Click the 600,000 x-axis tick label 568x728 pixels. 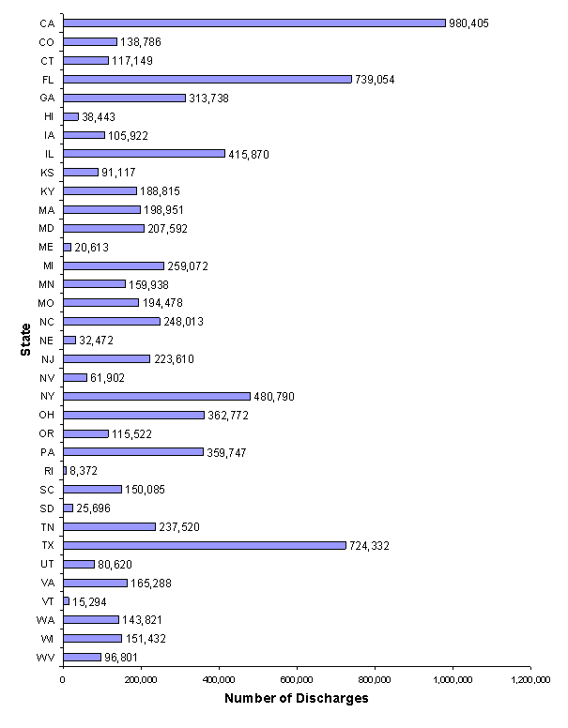[297, 678]
